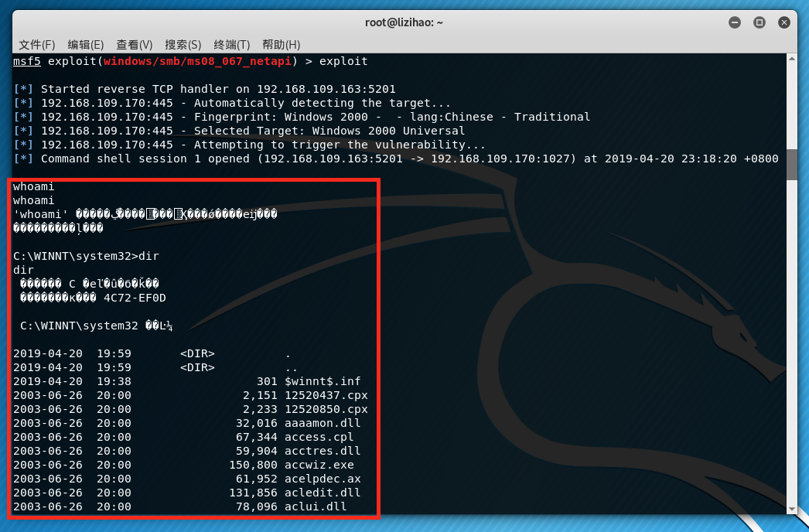Screen dimensions: 809x532
Task: Click the scrollbar down arrow
Action: click(792, 510)
